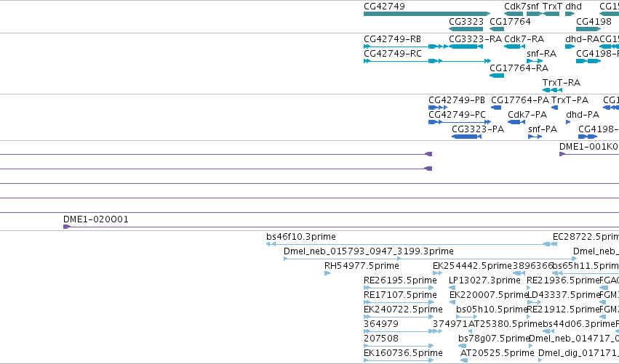The height and width of the screenshot is (364, 619).
Task: Click the AT25380.5prime EST label
Action: [x=506, y=324]
